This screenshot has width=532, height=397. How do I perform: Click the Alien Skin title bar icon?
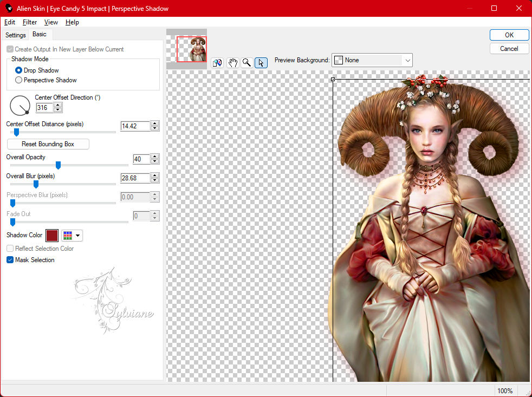point(9,8)
